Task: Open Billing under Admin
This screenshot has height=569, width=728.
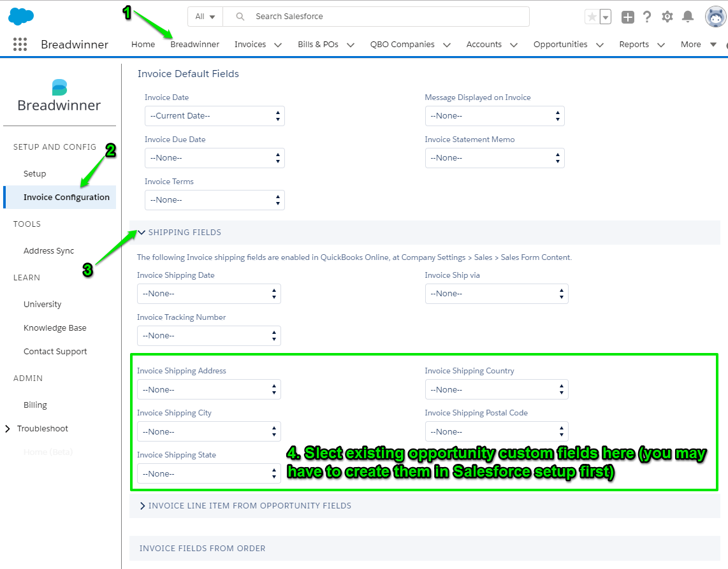Action: coord(35,405)
